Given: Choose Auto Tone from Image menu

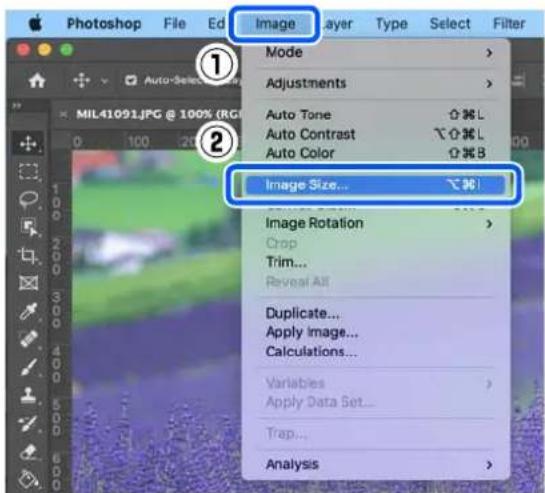Looking at the screenshot, I should (x=376, y=115).
